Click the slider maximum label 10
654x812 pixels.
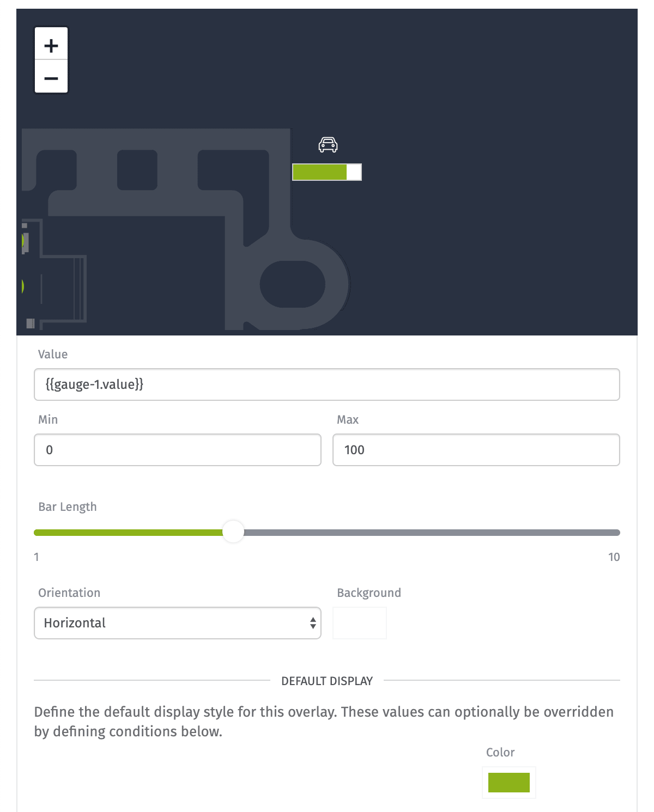[x=614, y=557]
